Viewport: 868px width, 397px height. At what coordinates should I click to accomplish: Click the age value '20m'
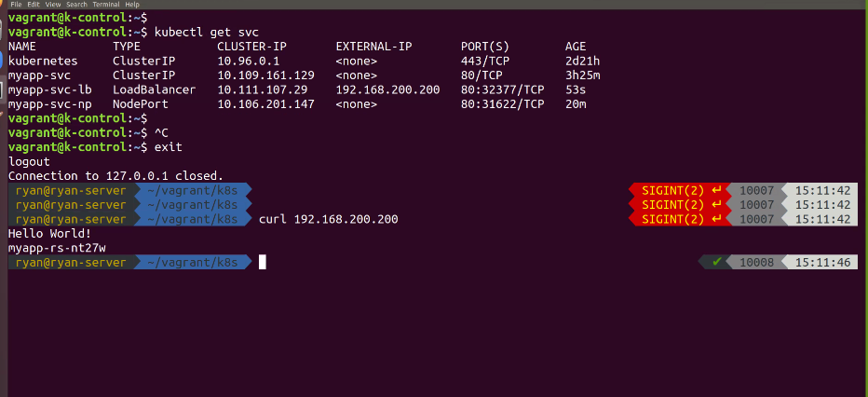tap(576, 104)
